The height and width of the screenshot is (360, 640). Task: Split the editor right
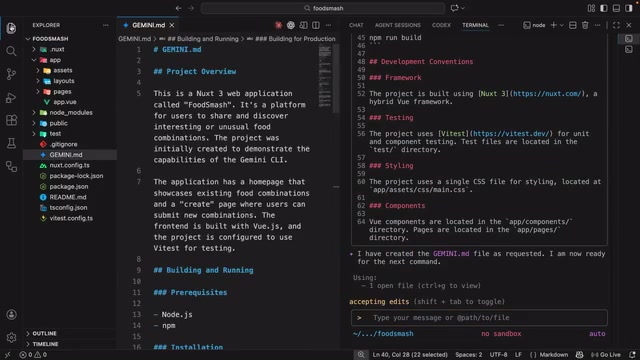coord(316,25)
